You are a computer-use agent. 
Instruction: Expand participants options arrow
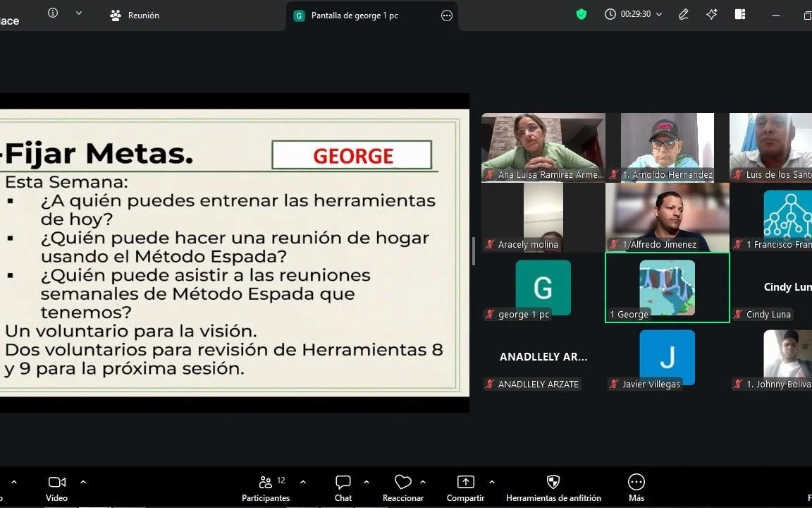[x=303, y=482]
